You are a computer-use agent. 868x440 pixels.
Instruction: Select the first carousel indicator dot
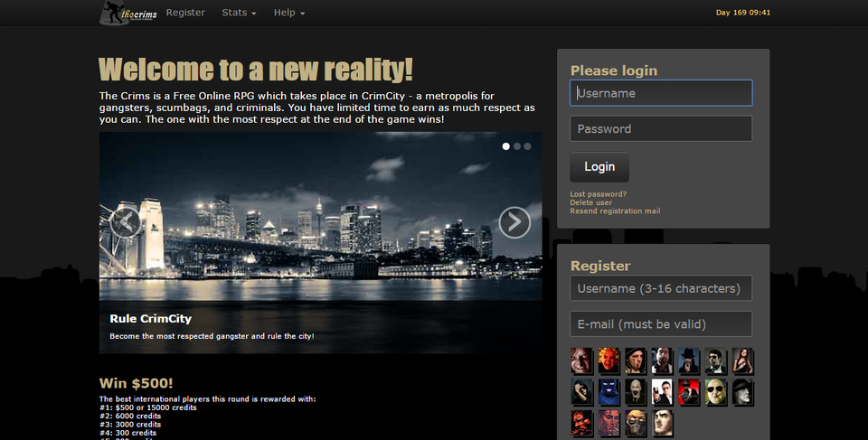506,145
